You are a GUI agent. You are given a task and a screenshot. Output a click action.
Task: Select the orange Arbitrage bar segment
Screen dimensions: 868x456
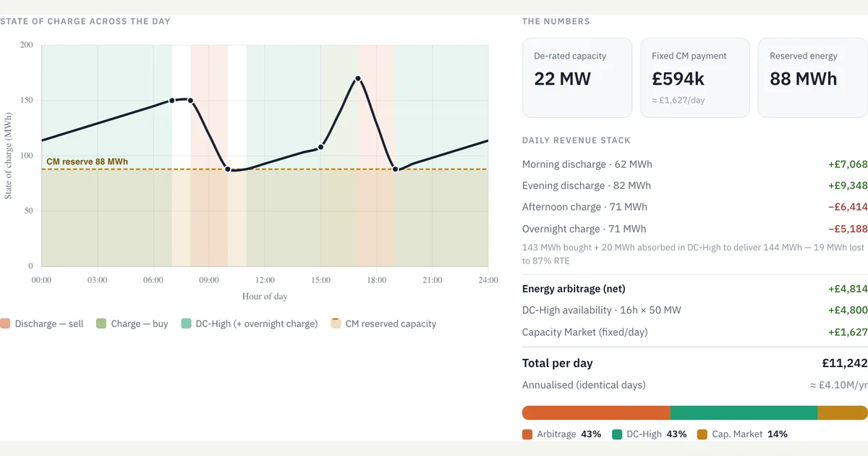596,413
